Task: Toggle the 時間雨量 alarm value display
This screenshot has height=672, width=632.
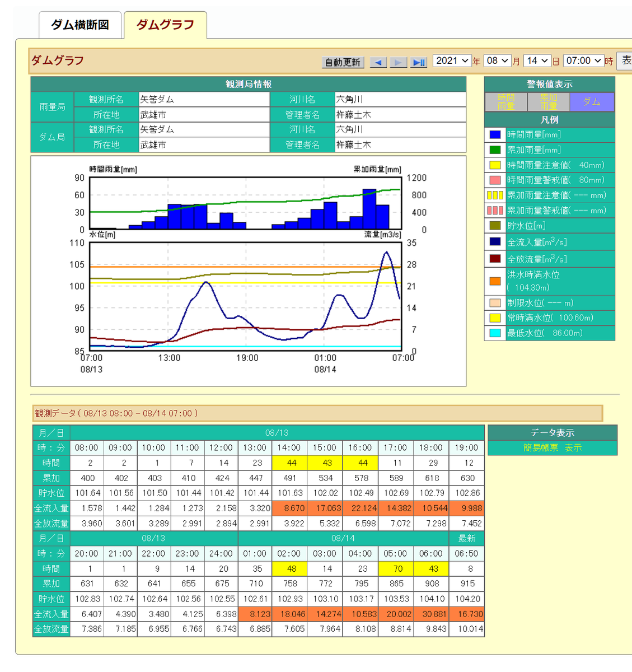Action: click(506, 102)
